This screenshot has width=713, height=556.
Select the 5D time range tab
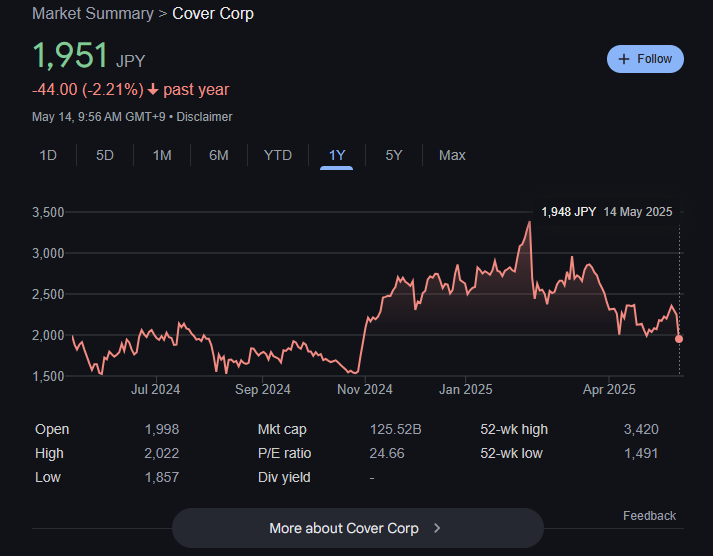coord(105,155)
